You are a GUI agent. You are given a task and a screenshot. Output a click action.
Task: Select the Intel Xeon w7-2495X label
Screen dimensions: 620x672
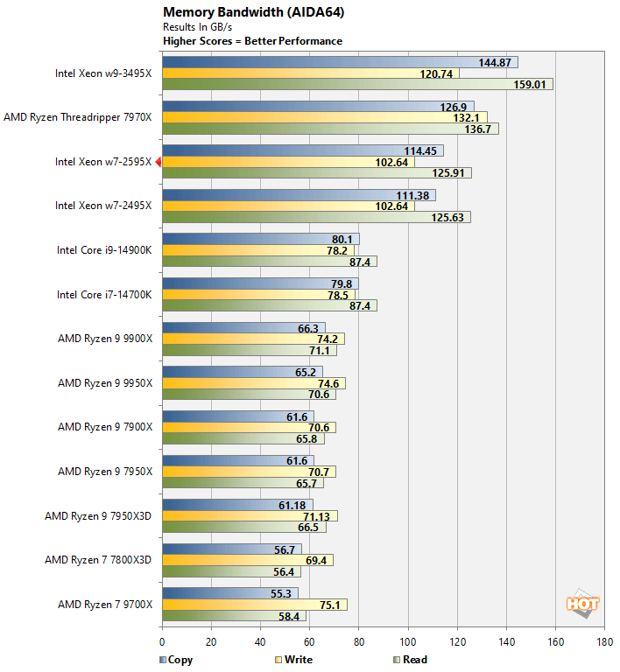103,206
